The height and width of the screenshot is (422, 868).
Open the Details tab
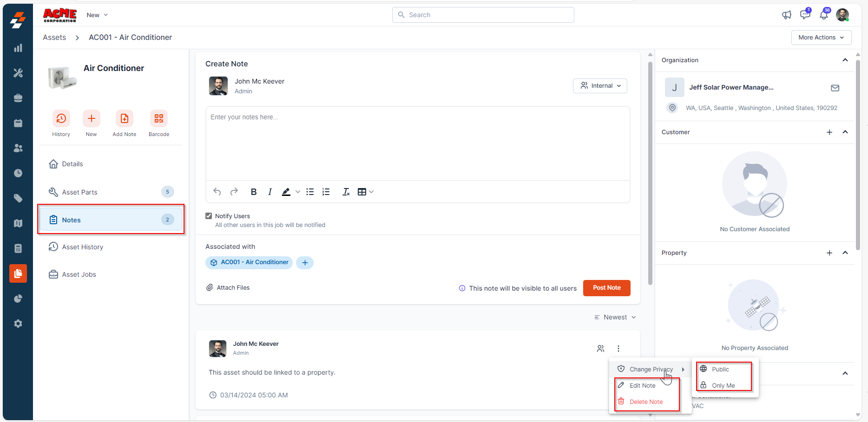pos(111,164)
